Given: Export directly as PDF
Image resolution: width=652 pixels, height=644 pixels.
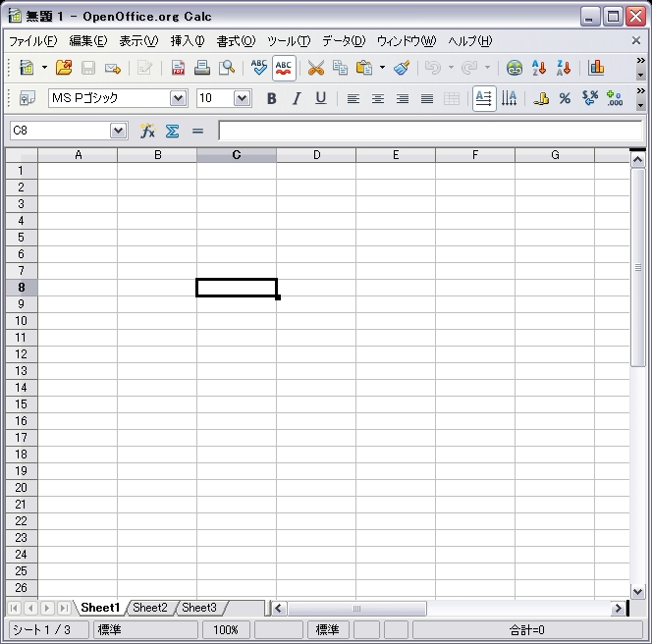Looking at the screenshot, I should click(178, 68).
